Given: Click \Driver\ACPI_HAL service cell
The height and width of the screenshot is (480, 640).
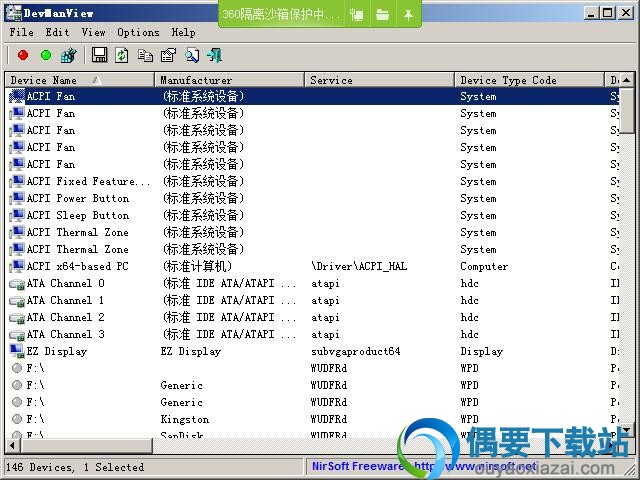Looking at the screenshot, I should (359, 267).
